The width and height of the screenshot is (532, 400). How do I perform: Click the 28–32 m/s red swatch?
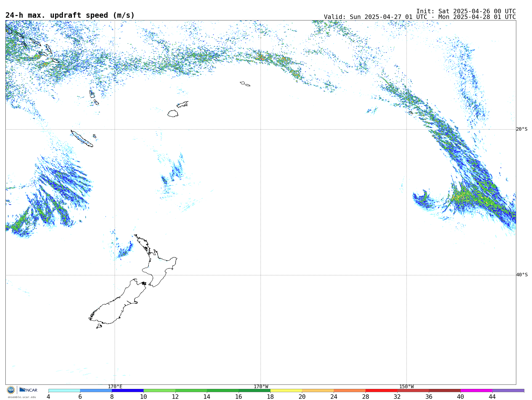click(381, 391)
